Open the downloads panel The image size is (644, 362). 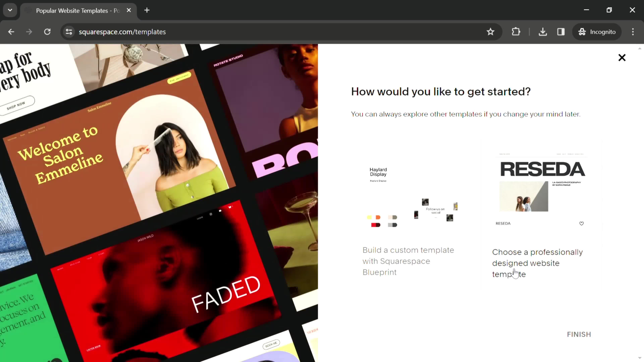[x=543, y=32]
